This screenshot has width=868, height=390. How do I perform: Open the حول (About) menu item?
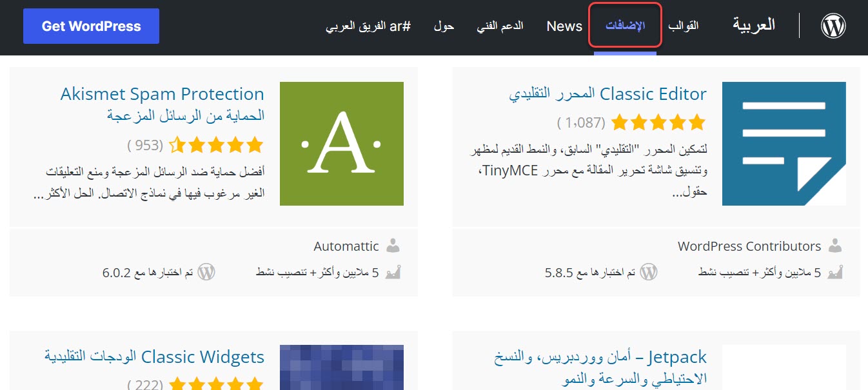tap(444, 26)
